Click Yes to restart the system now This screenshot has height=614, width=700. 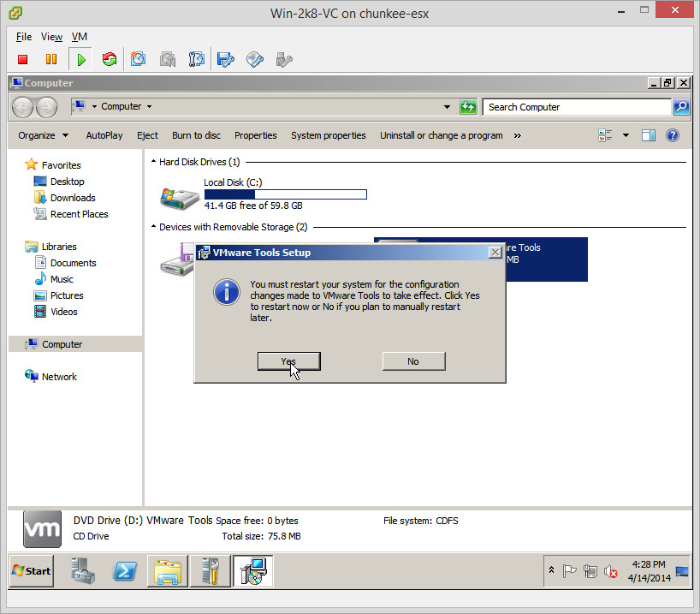pyautogui.click(x=289, y=361)
